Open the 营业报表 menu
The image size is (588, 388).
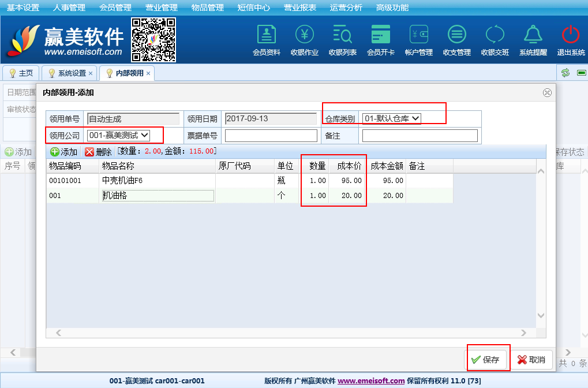[299, 8]
